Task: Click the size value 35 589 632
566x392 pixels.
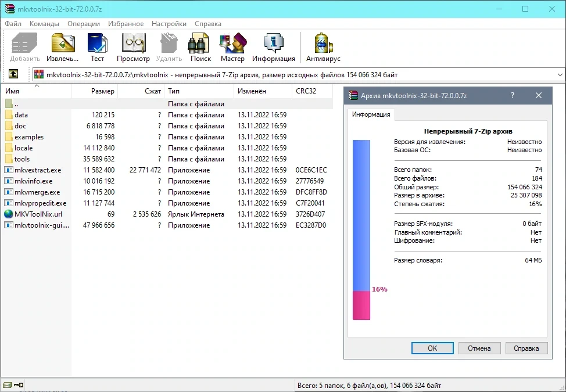Action: [99, 159]
